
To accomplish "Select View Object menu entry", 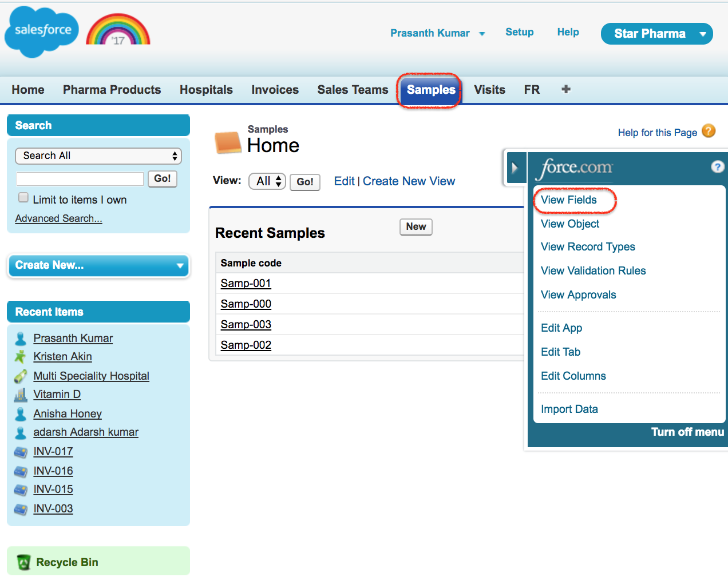I will 570,224.
